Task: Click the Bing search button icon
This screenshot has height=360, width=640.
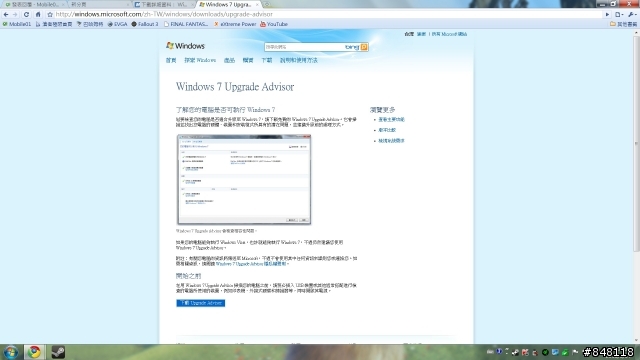Action: [x=364, y=47]
